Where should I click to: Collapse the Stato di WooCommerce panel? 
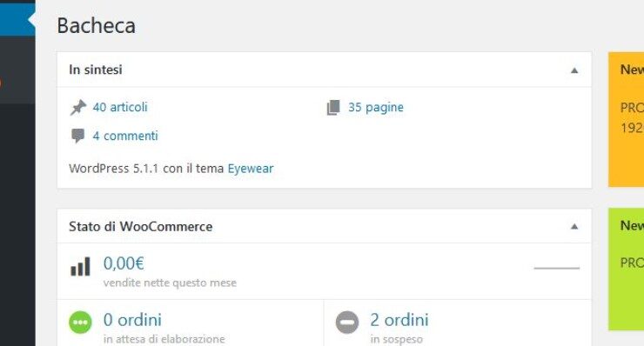click(x=574, y=227)
